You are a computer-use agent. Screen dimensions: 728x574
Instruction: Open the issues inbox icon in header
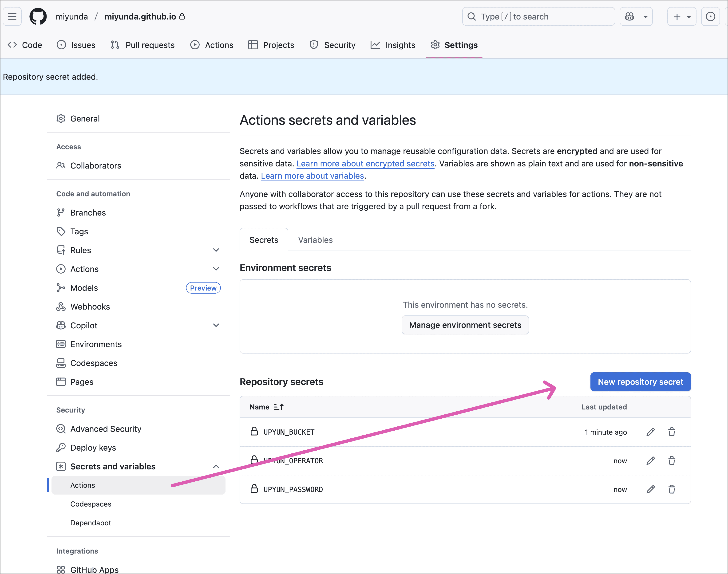click(710, 16)
